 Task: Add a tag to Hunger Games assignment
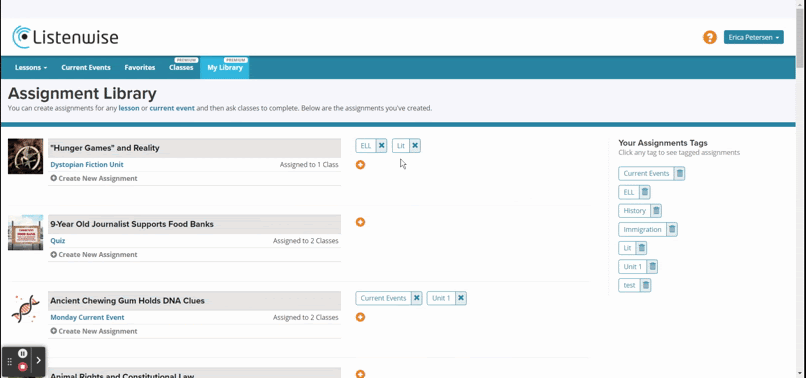pyautogui.click(x=360, y=165)
